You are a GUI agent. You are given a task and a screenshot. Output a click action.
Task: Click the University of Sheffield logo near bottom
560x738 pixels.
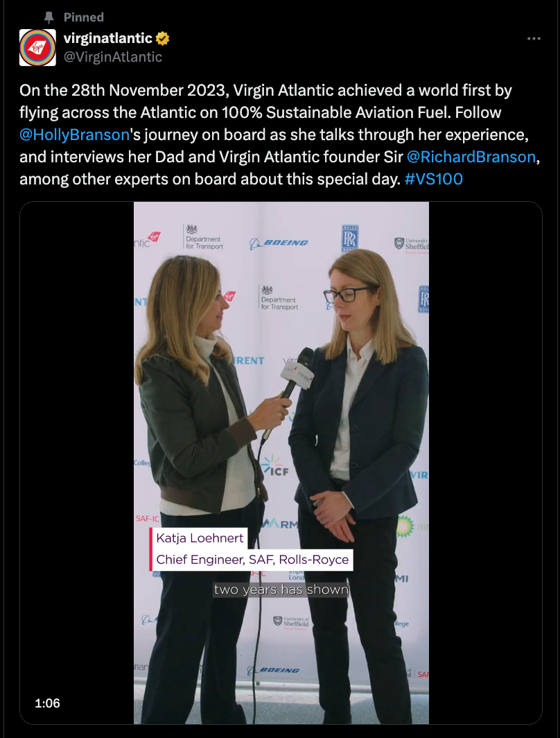[x=292, y=621]
